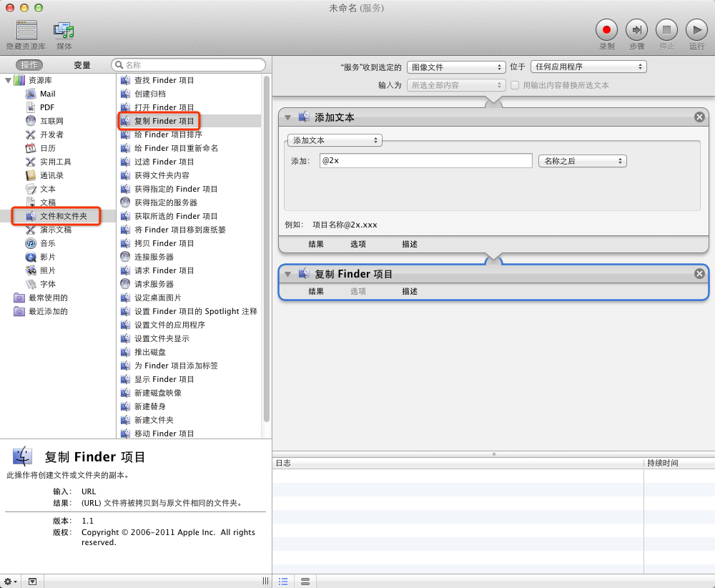Select the PDF library category
715x588 pixels.
(x=47, y=107)
